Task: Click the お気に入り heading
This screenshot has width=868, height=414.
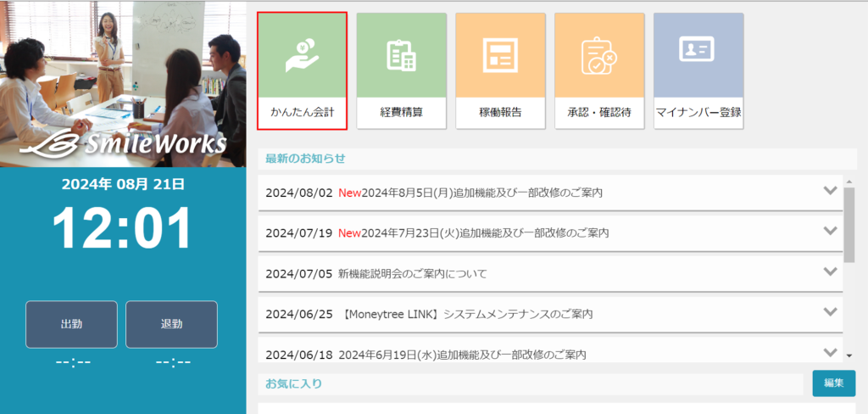Action: click(293, 383)
